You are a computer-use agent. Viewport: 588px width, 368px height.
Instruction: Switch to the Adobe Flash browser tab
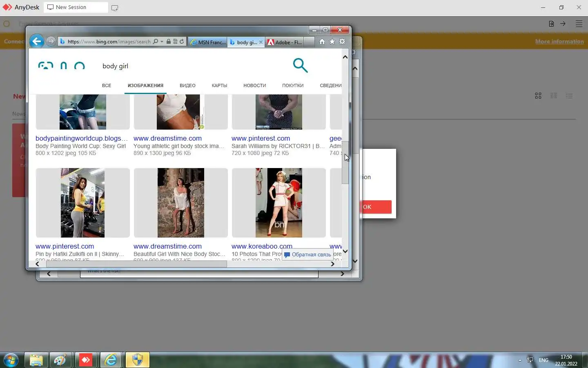point(285,42)
